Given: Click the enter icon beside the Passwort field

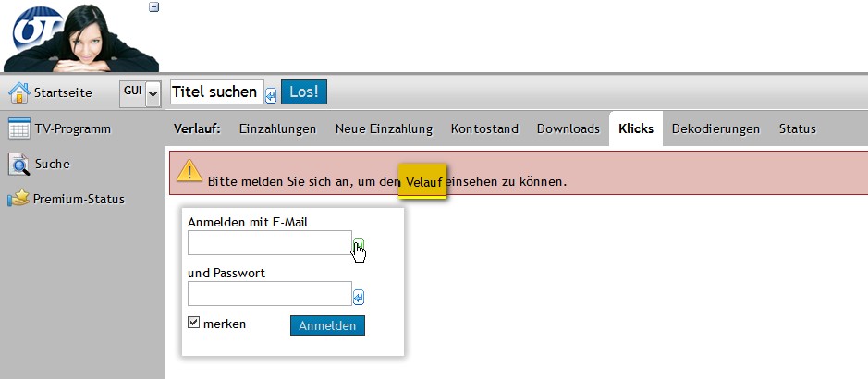Looking at the screenshot, I should [359, 297].
